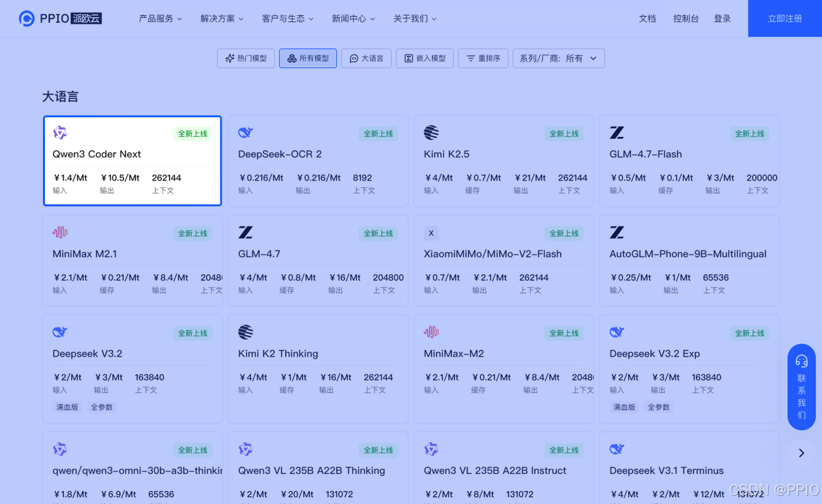Click the right arrow button below the contact widget
Image resolution: width=822 pixels, height=504 pixels.
coord(801,453)
